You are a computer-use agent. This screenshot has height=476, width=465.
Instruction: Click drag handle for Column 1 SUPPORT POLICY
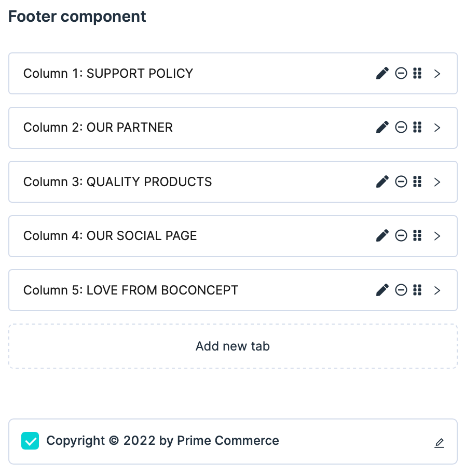tap(417, 74)
